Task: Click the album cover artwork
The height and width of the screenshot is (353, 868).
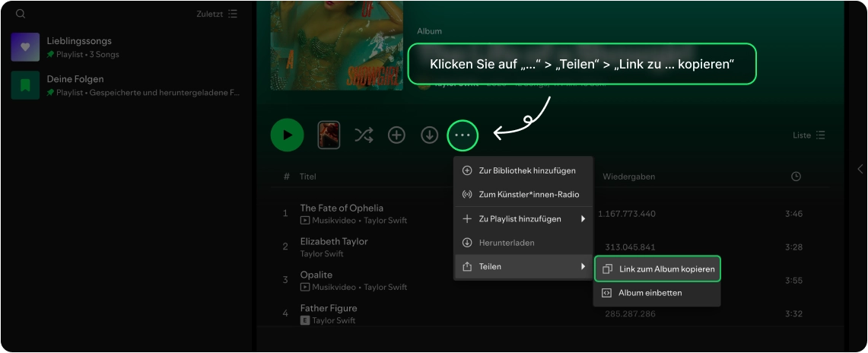Action: (x=336, y=45)
